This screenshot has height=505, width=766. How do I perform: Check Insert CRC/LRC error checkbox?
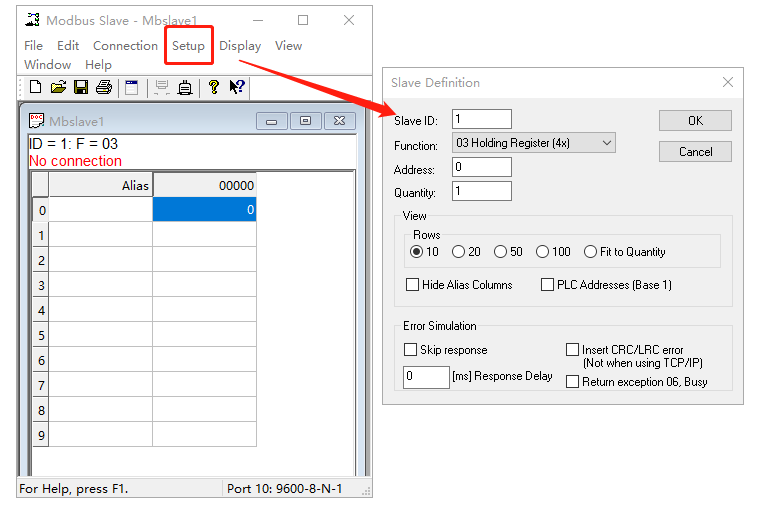(x=572, y=349)
